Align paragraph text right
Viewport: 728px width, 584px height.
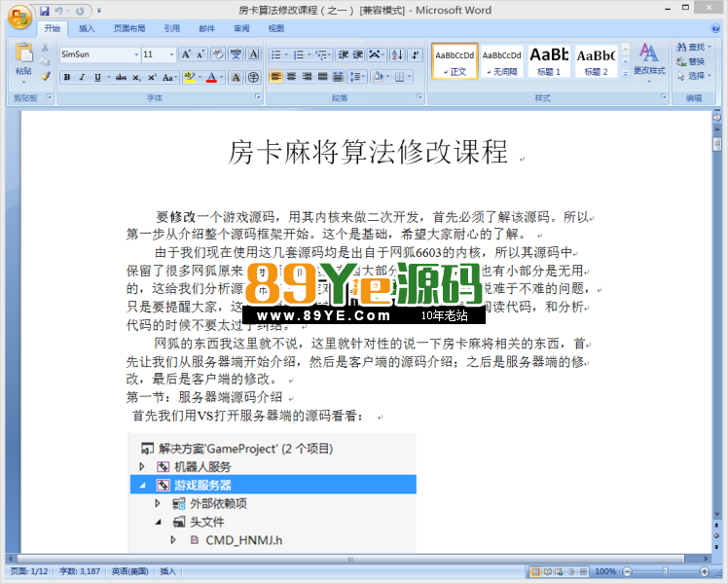point(307,77)
